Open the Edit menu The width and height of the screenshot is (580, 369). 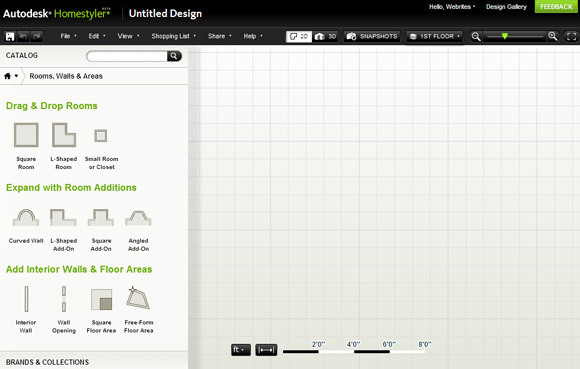[97, 36]
